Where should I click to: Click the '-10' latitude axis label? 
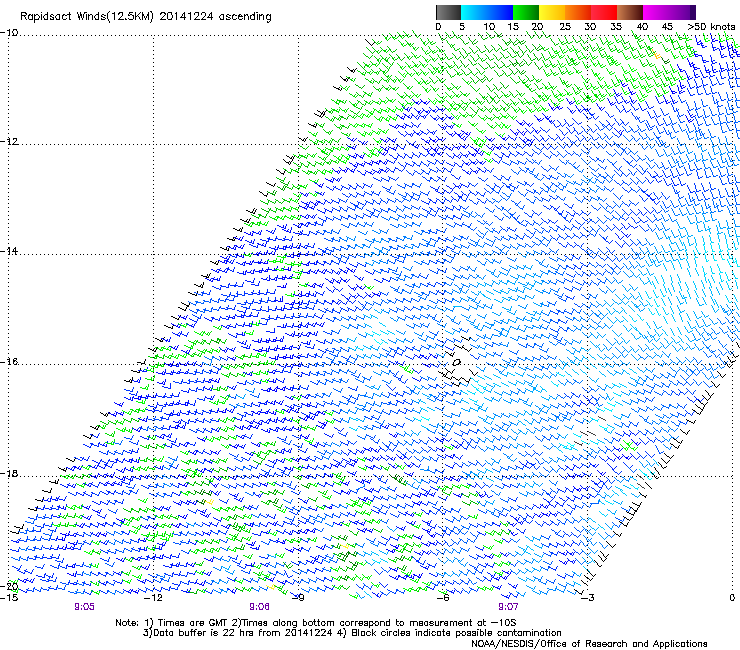9,33
